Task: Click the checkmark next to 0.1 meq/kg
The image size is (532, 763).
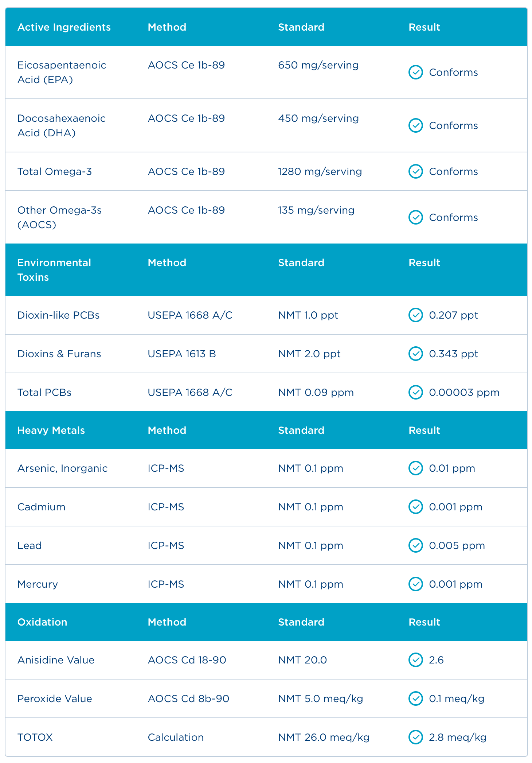Action: pyautogui.click(x=415, y=698)
